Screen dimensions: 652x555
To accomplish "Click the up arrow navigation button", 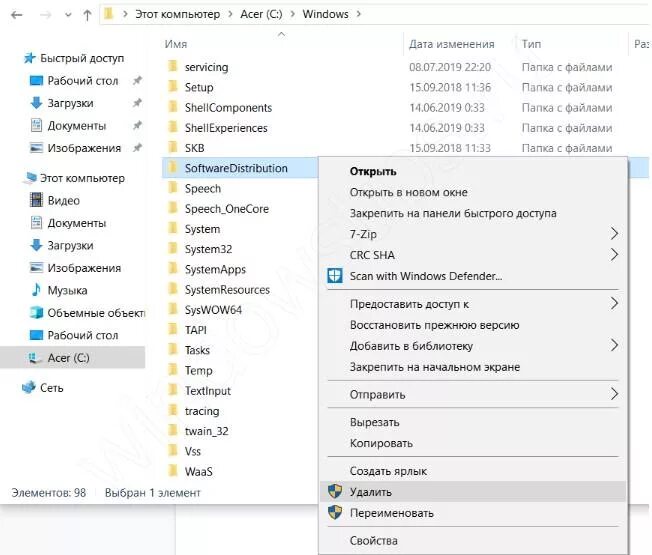I will (x=87, y=15).
